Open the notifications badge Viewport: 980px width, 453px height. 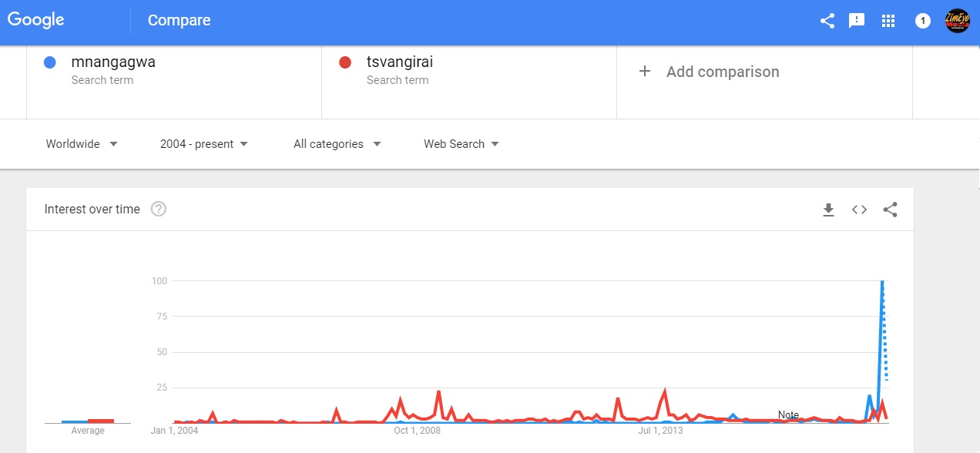[922, 21]
